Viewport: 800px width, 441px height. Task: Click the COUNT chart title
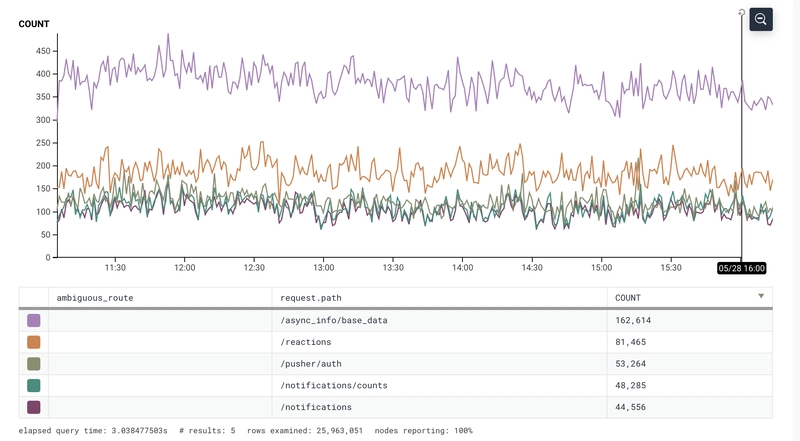[34, 24]
